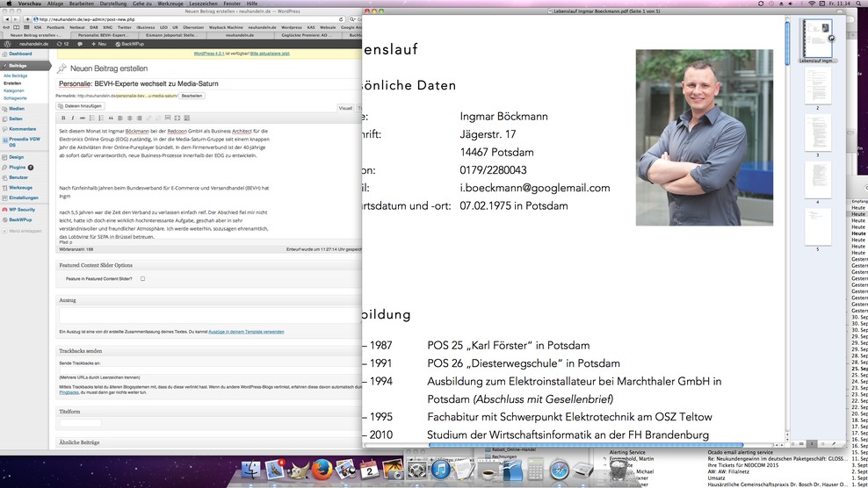
Task: Open Safari compass icon in Dock
Action: point(559,470)
